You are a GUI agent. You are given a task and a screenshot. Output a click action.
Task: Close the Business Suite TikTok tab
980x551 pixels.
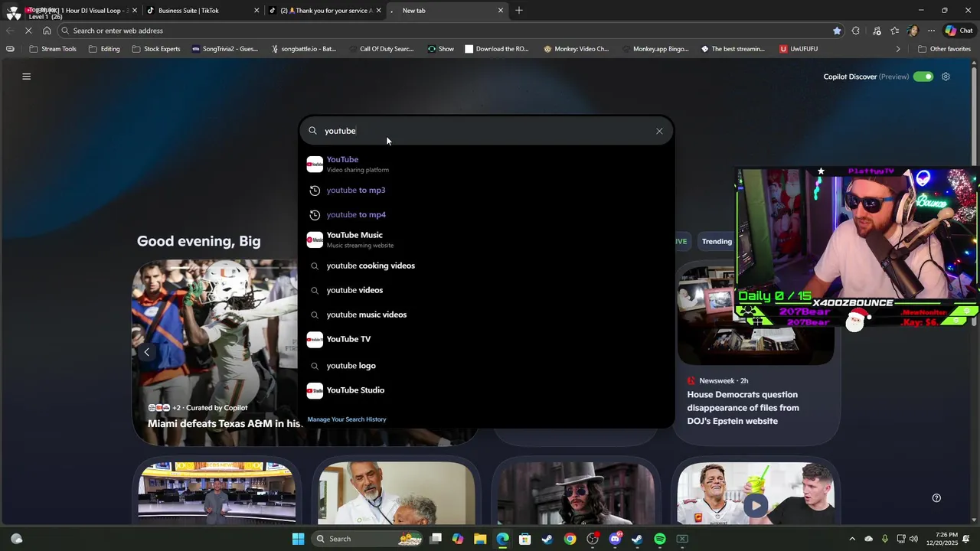pos(256,11)
